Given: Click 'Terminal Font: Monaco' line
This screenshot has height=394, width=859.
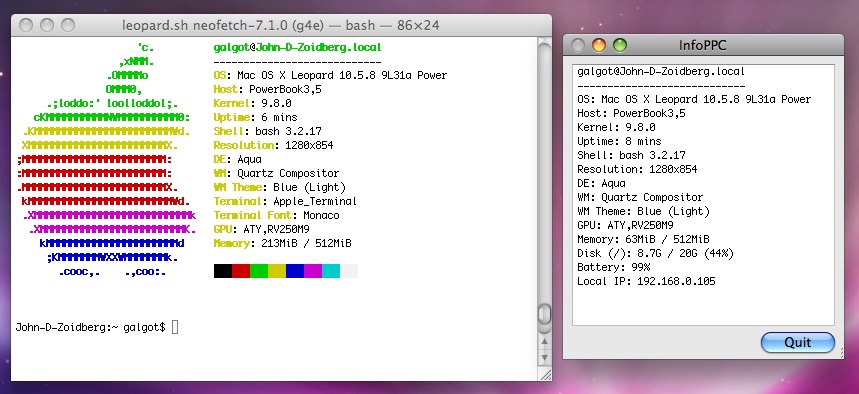Looking at the screenshot, I should click(x=277, y=215).
